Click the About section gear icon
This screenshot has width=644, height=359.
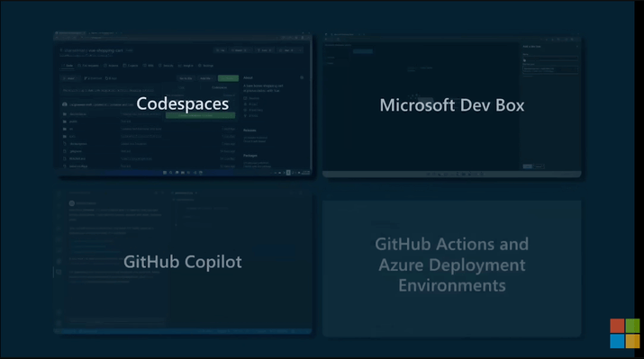(x=302, y=77)
